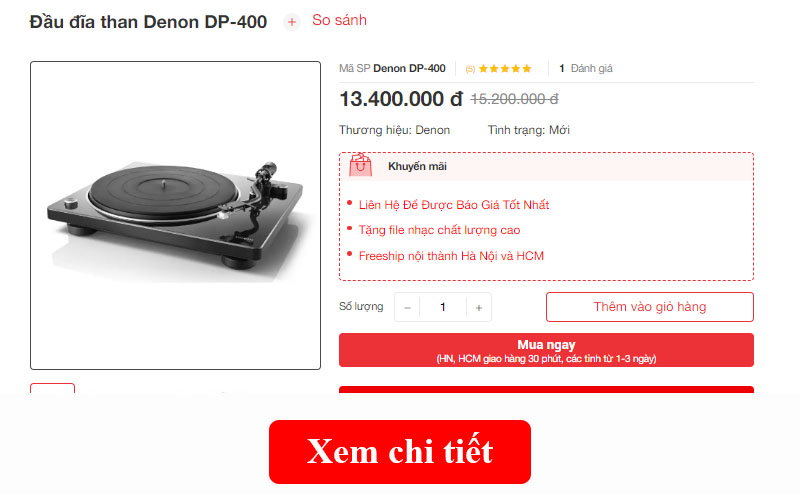Image resolution: width=800 pixels, height=494 pixels.
Task: Open the So sánh comparison link
Action: [339, 20]
